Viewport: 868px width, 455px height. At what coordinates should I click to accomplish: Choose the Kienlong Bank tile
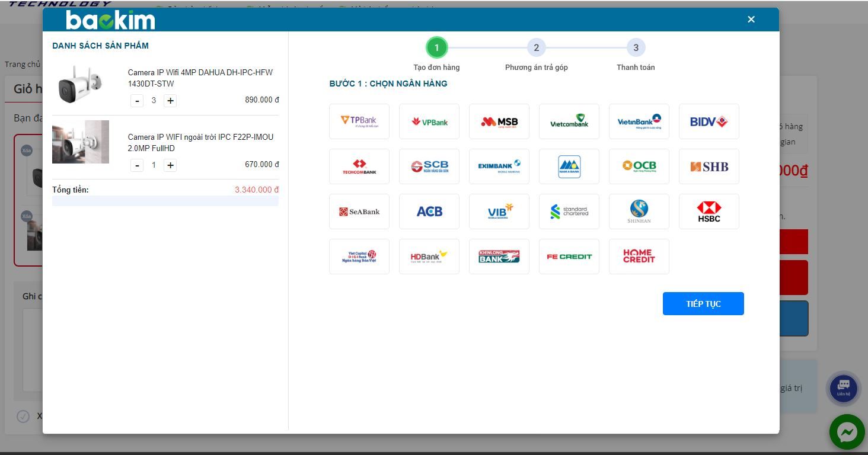pyautogui.click(x=499, y=257)
